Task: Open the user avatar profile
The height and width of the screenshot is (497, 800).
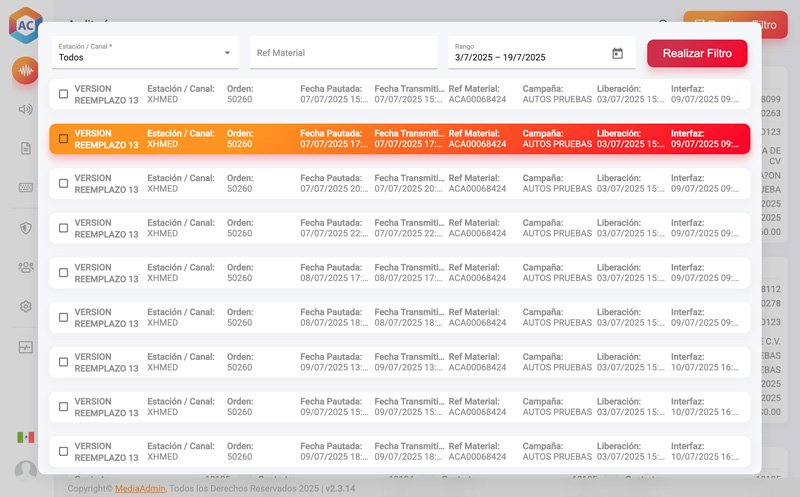Action: pyautogui.click(x=25, y=470)
